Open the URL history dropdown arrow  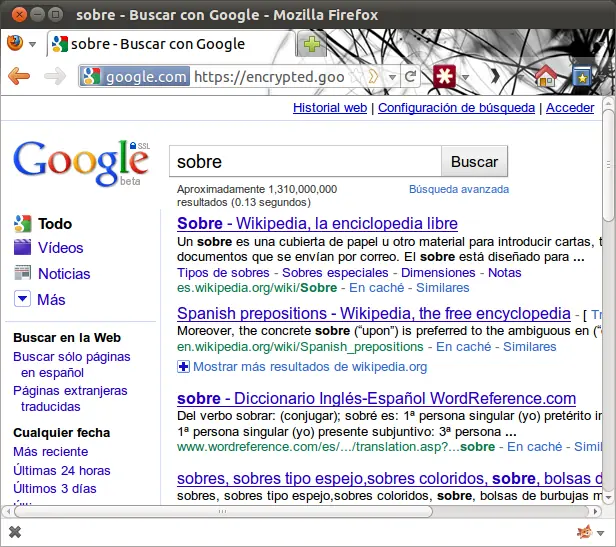[x=392, y=77]
